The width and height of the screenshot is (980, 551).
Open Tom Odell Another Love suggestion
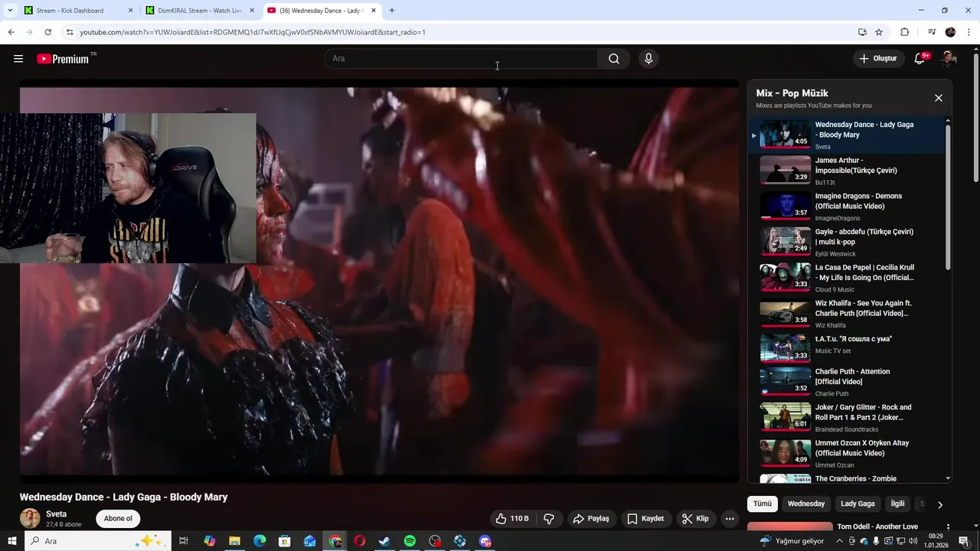pyautogui.click(x=877, y=527)
